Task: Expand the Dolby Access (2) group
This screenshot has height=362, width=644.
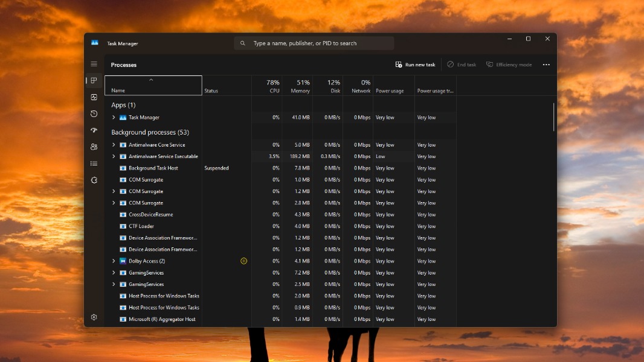Action: [x=114, y=261]
